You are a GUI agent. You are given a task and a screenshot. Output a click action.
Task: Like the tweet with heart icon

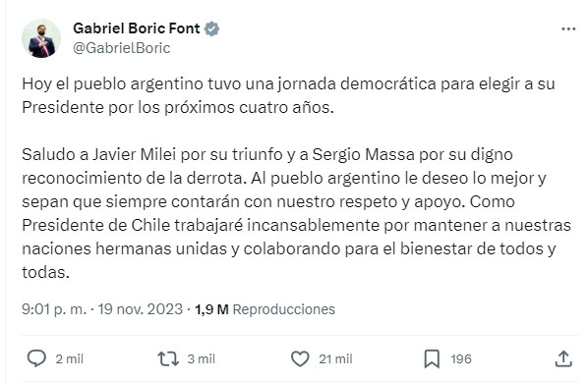[300, 358]
